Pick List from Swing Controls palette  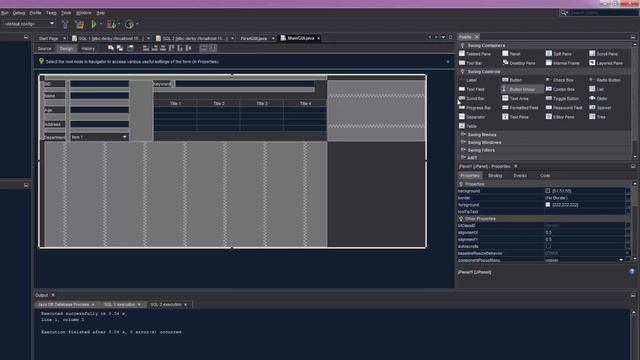(x=597, y=89)
